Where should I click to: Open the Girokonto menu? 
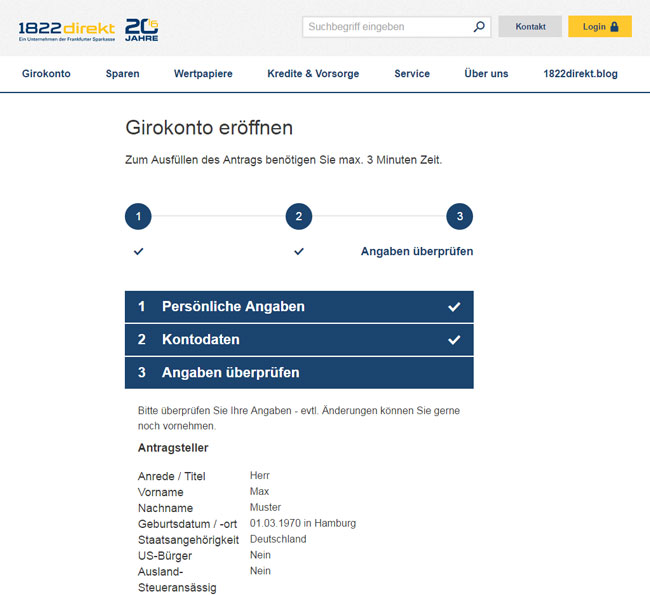[x=46, y=74]
